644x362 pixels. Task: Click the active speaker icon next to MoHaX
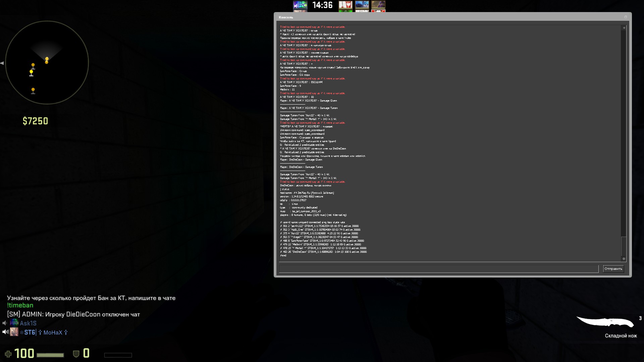tap(5, 332)
